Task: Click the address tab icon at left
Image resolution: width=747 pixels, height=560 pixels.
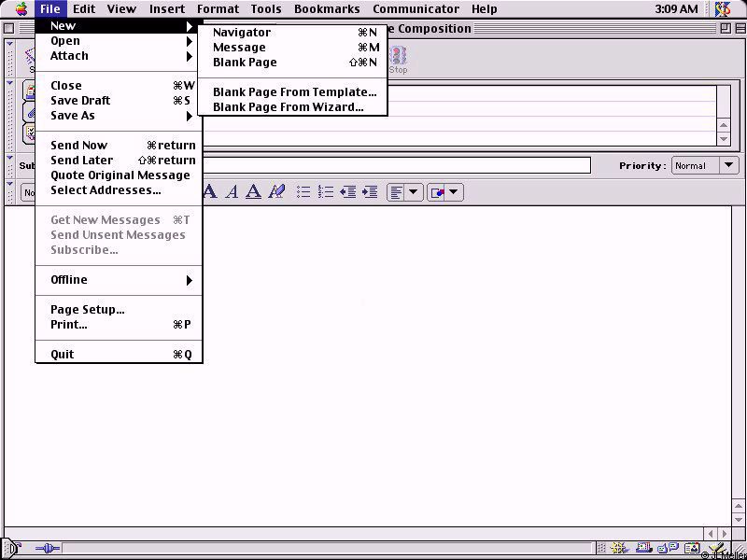Action: click(29, 91)
